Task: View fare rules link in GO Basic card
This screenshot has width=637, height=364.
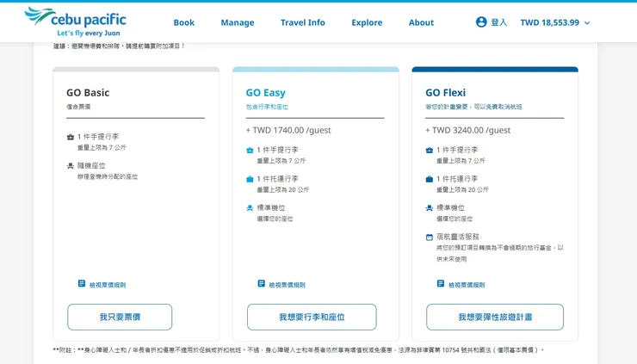Action: [x=108, y=285]
